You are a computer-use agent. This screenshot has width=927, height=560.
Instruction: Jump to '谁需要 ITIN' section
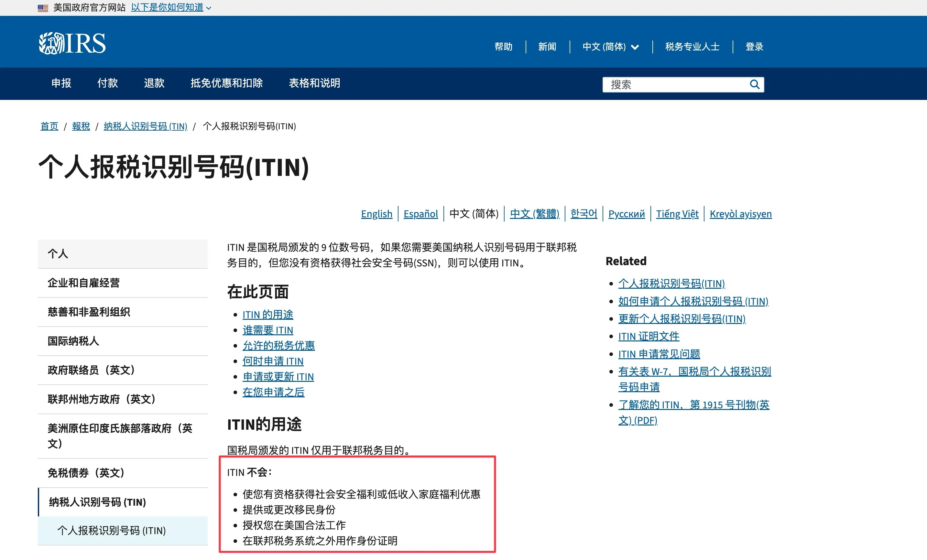tap(268, 330)
